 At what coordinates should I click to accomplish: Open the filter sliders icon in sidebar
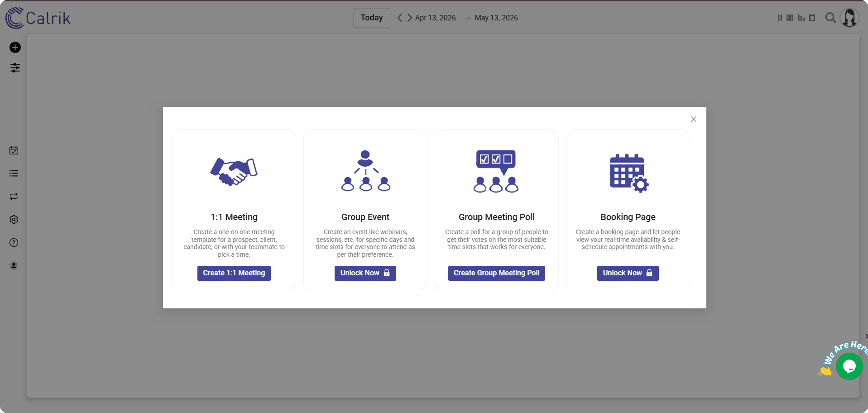(15, 68)
